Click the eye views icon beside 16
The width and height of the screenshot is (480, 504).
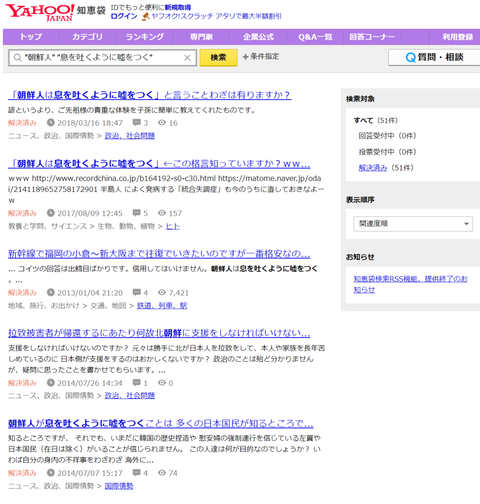[162, 123]
